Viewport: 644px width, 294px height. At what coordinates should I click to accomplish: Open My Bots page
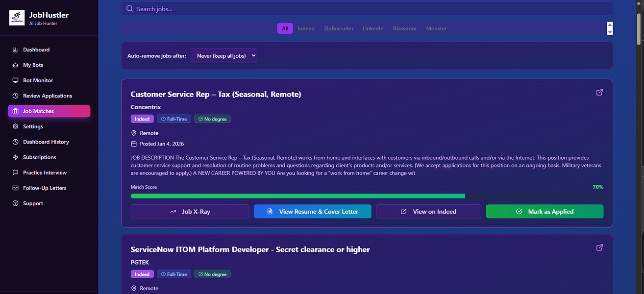pyautogui.click(x=49, y=65)
